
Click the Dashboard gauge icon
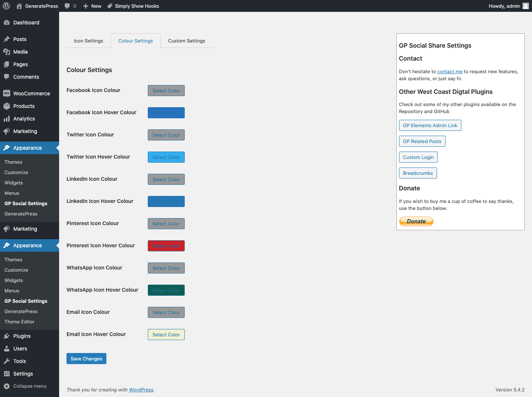pyautogui.click(x=7, y=23)
